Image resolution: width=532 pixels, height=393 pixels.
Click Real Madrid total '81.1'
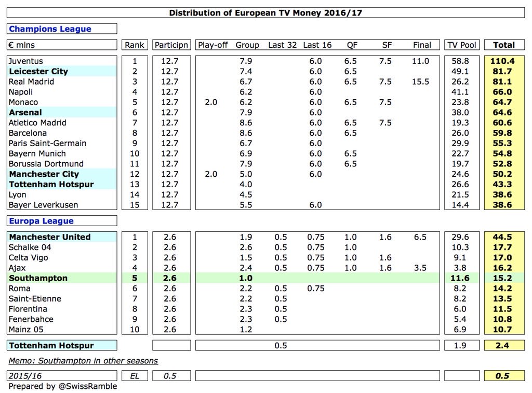[502, 82]
